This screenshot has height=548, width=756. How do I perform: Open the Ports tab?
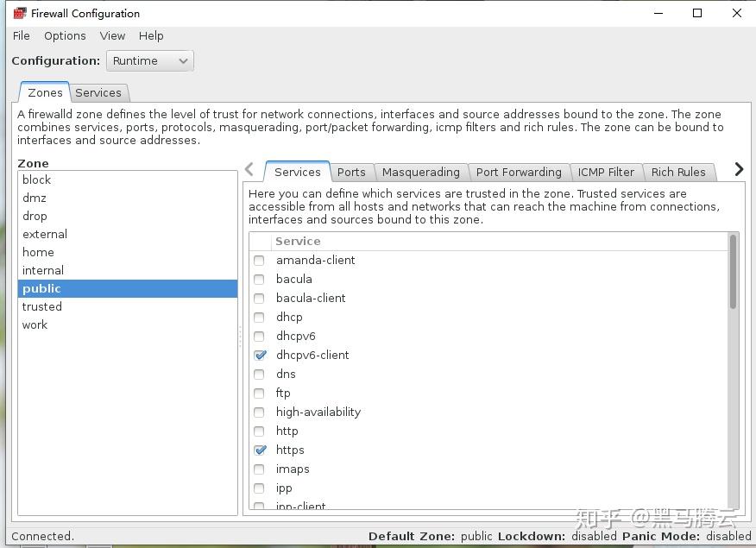(x=351, y=172)
